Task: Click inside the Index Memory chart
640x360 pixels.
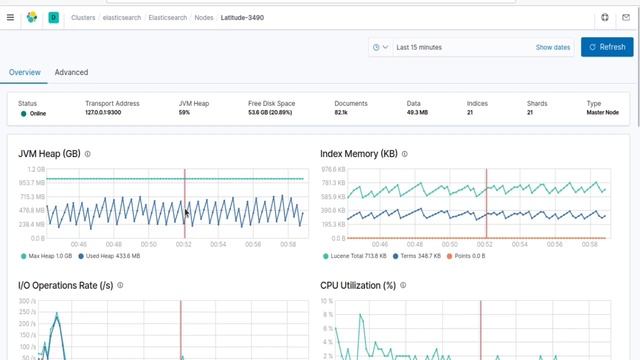Action: [478, 204]
